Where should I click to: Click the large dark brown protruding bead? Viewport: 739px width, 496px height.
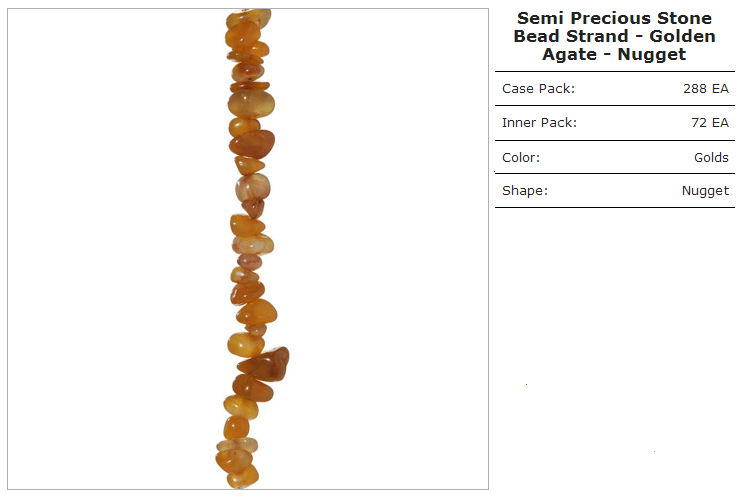point(265,364)
